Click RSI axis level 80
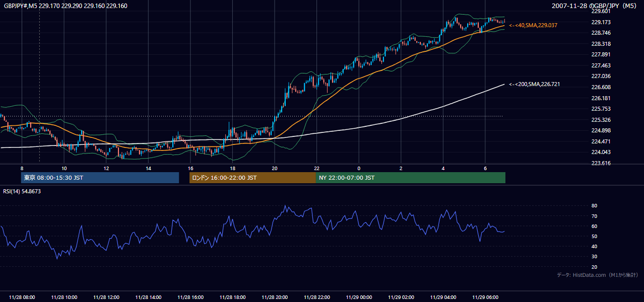The image size is (644, 302). tap(594, 206)
